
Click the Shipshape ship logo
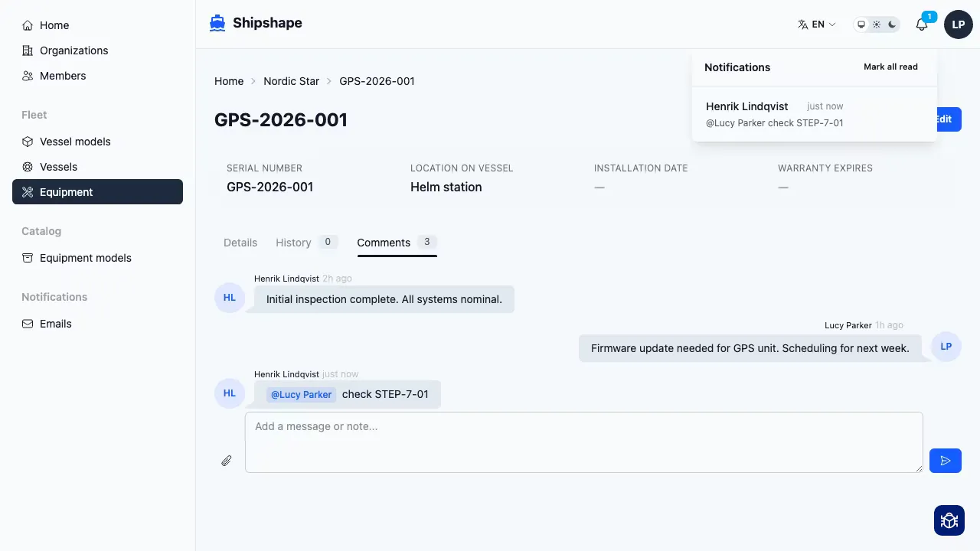click(x=217, y=23)
